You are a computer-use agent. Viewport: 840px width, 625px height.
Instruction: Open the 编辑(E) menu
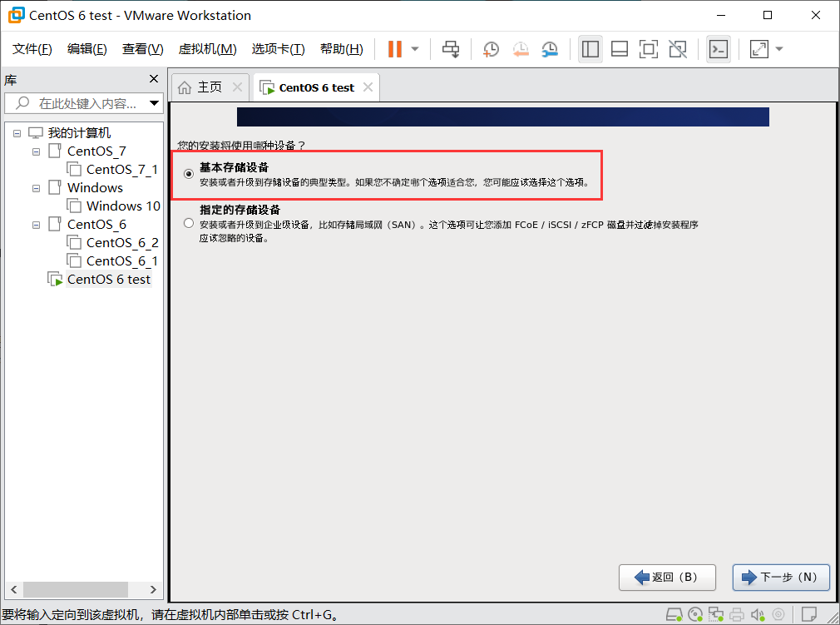tap(86, 49)
